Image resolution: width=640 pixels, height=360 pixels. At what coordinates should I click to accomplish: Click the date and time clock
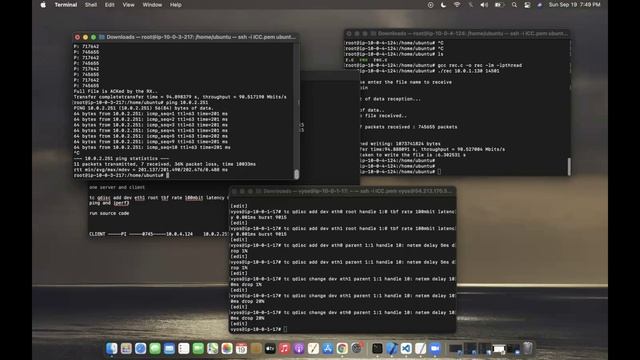tap(574, 5)
